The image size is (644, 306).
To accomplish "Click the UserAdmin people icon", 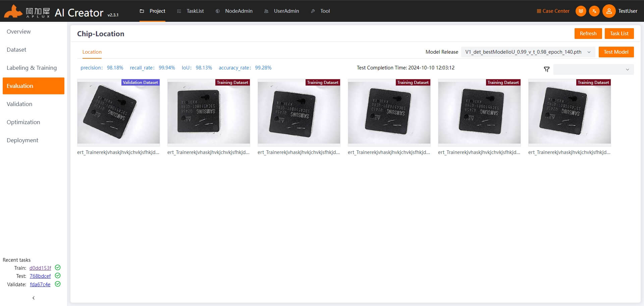I will click(266, 11).
